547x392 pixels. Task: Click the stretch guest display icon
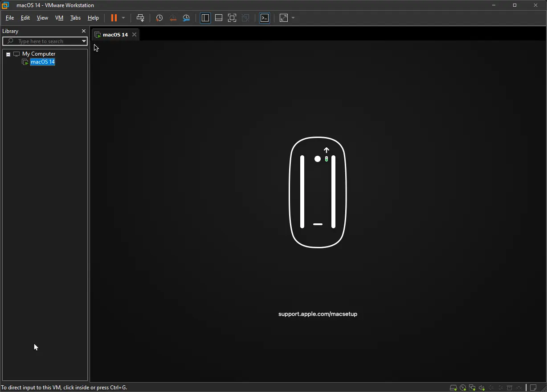284,18
